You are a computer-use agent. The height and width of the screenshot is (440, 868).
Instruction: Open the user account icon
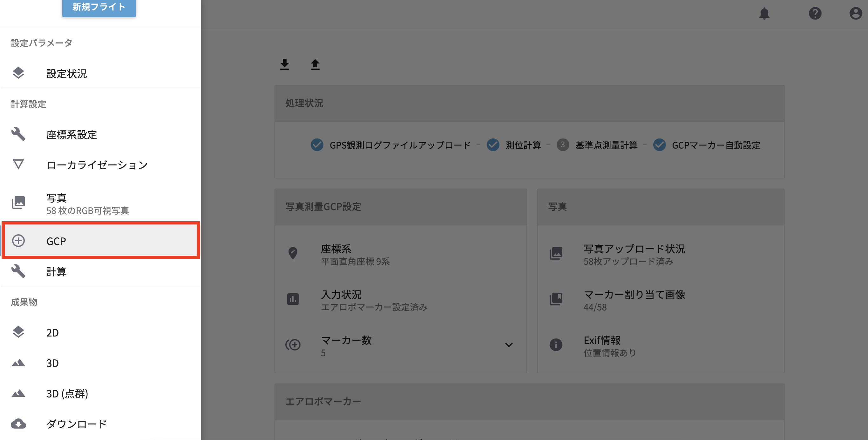tap(855, 13)
